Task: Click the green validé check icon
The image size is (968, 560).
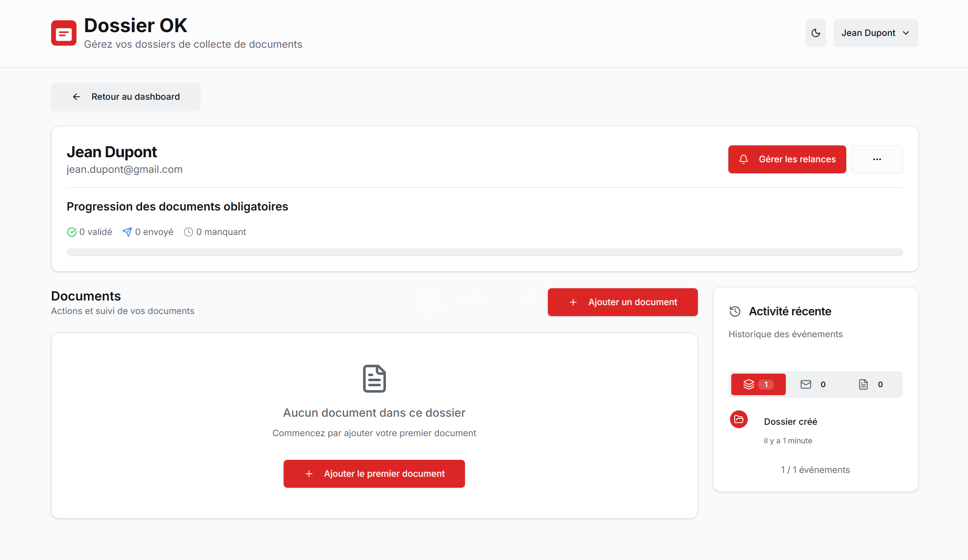Action: coord(72,232)
